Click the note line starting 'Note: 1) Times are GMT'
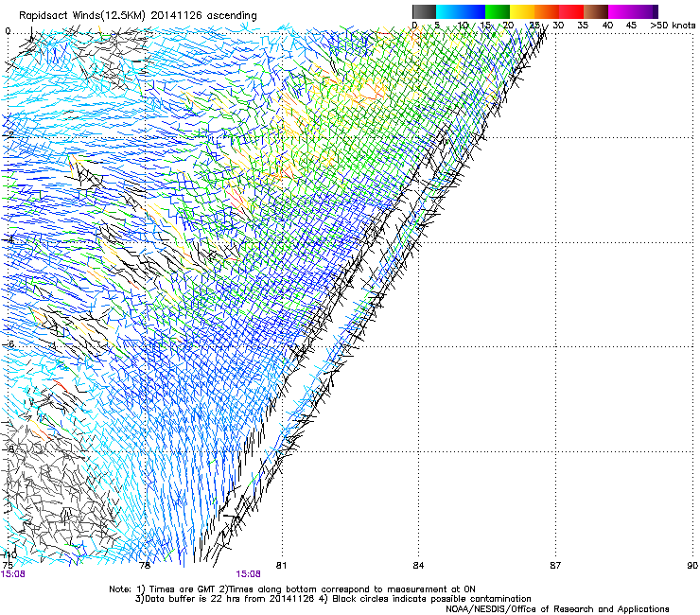 coord(292,589)
